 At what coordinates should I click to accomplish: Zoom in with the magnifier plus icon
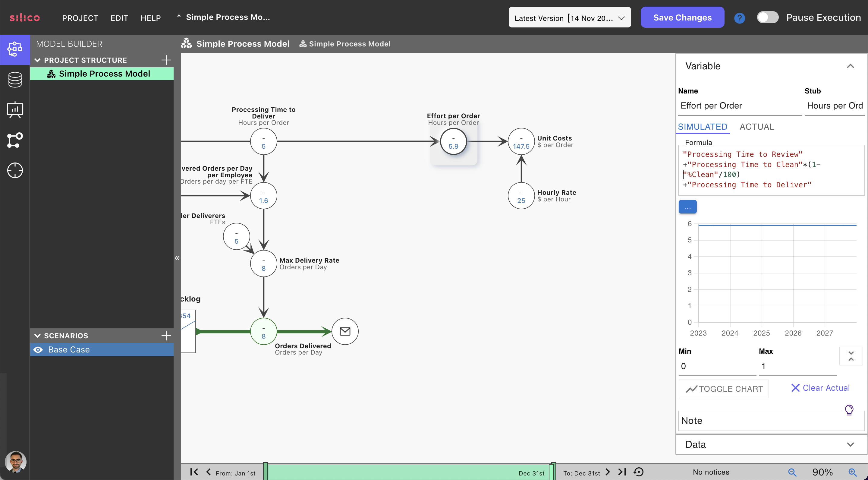pos(852,472)
